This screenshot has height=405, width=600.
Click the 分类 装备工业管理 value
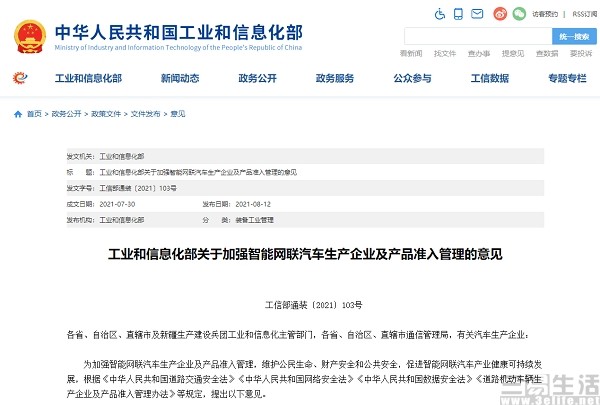pyautogui.click(x=254, y=220)
